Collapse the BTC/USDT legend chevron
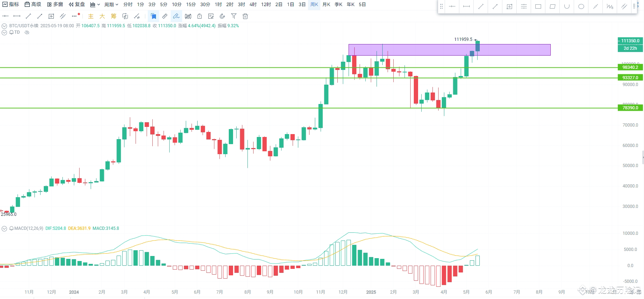The height and width of the screenshot is (299, 644). [4, 26]
